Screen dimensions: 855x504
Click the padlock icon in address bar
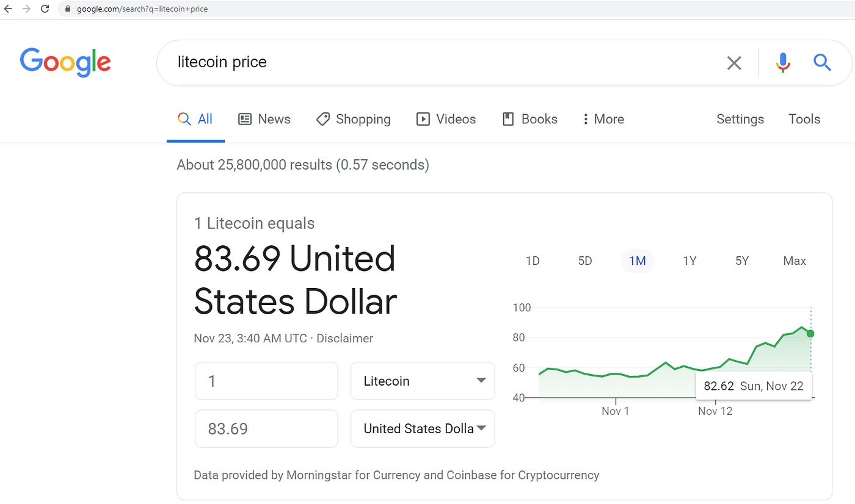(x=68, y=9)
